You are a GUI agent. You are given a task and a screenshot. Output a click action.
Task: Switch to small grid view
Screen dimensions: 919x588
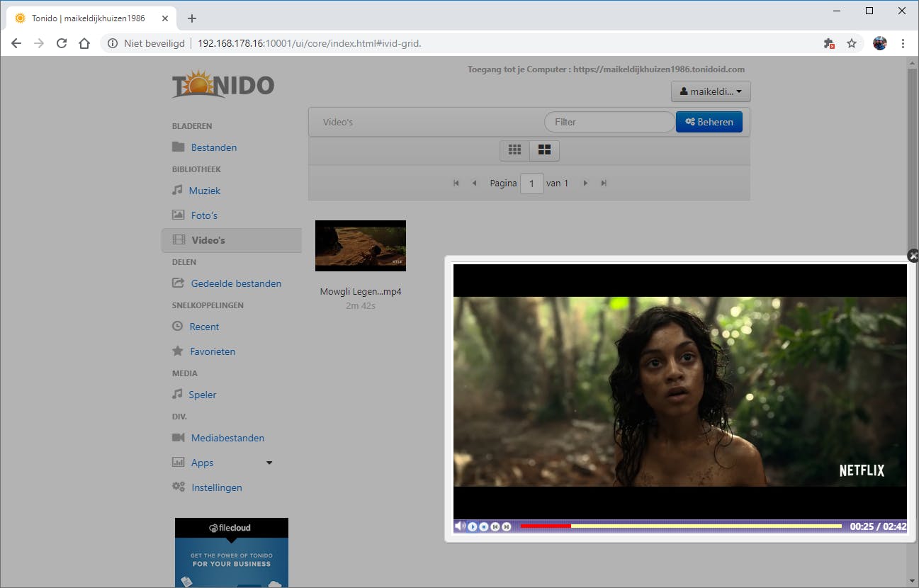tap(515, 150)
